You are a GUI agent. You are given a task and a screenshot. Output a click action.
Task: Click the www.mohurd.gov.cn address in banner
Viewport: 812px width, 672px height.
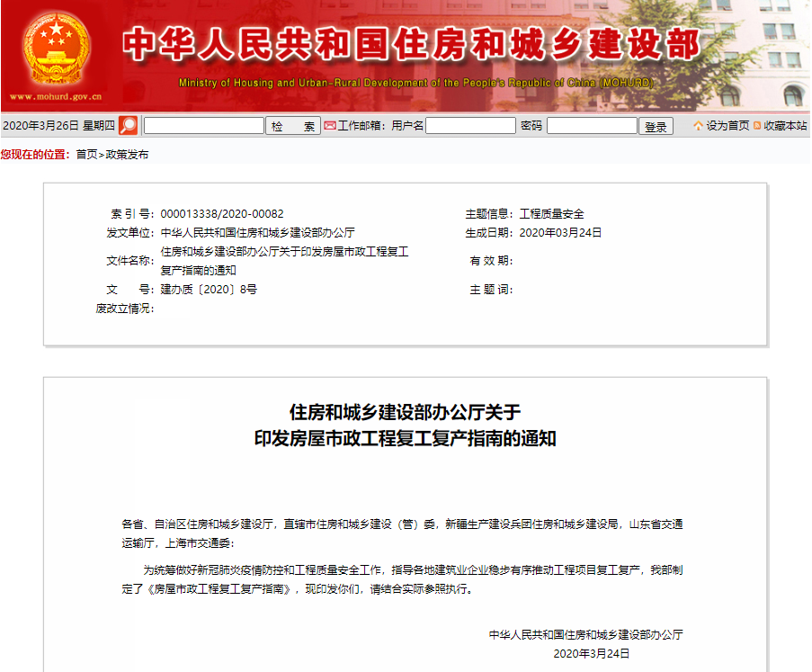point(56,96)
